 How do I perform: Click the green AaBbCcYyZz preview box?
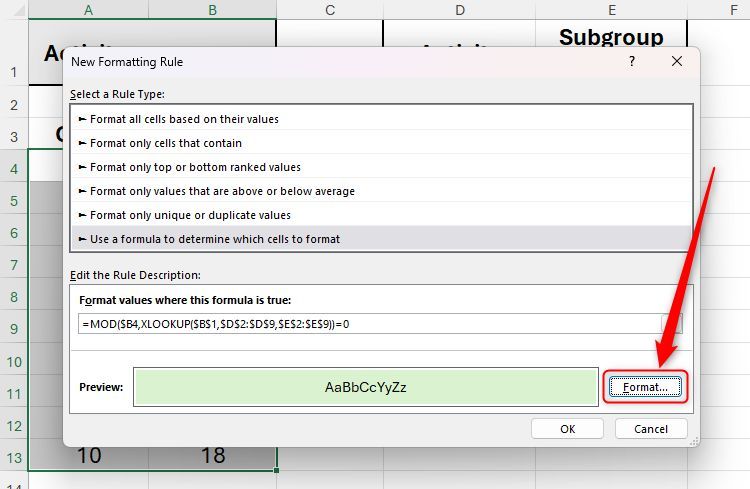(365, 387)
